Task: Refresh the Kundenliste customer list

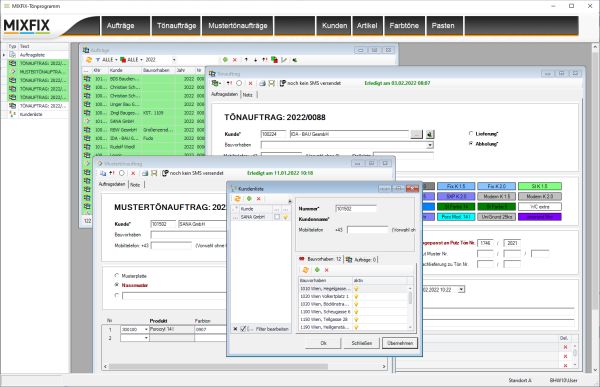Action: click(x=237, y=199)
